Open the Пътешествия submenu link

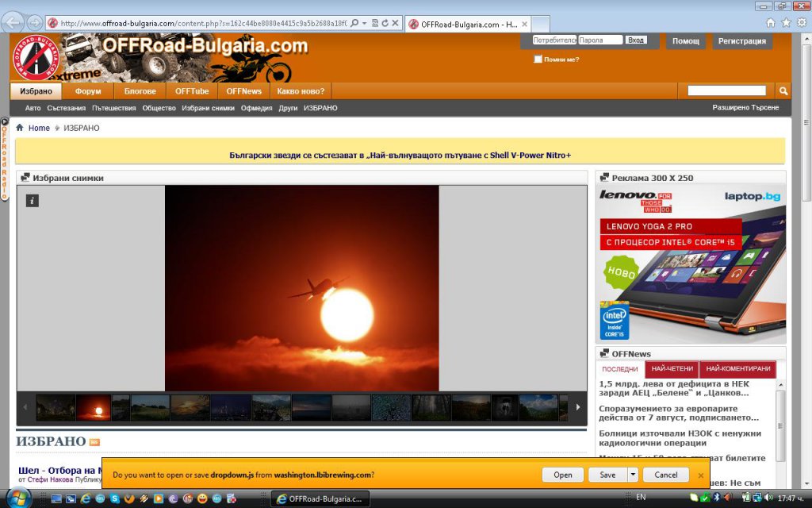tap(114, 108)
